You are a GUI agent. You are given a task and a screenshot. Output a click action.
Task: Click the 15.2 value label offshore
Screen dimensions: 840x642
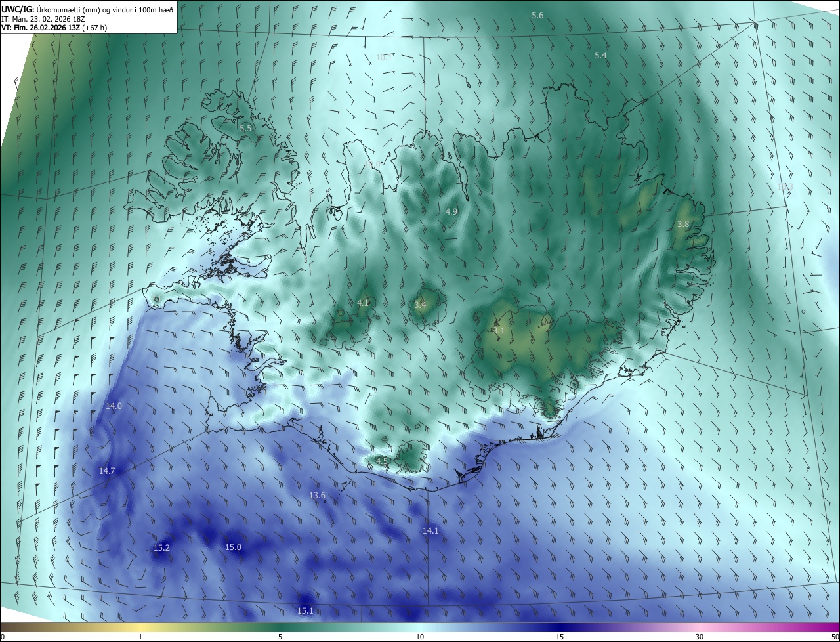point(161,547)
